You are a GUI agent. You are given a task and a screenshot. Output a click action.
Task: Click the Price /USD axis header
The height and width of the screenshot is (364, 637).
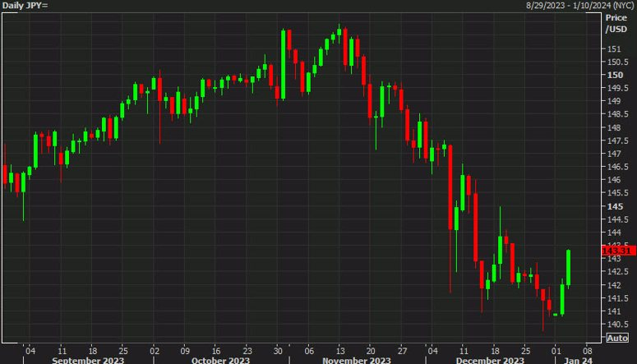click(x=616, y=24)
